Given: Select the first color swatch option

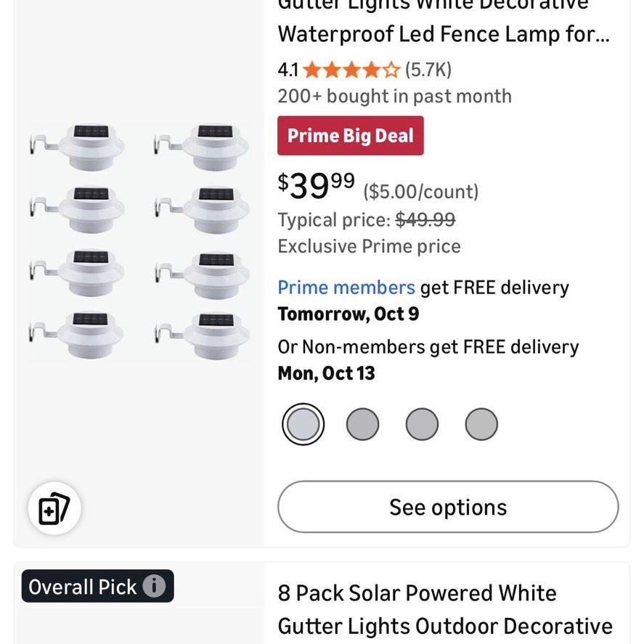Looking at the screenshot, I should 303,424.
